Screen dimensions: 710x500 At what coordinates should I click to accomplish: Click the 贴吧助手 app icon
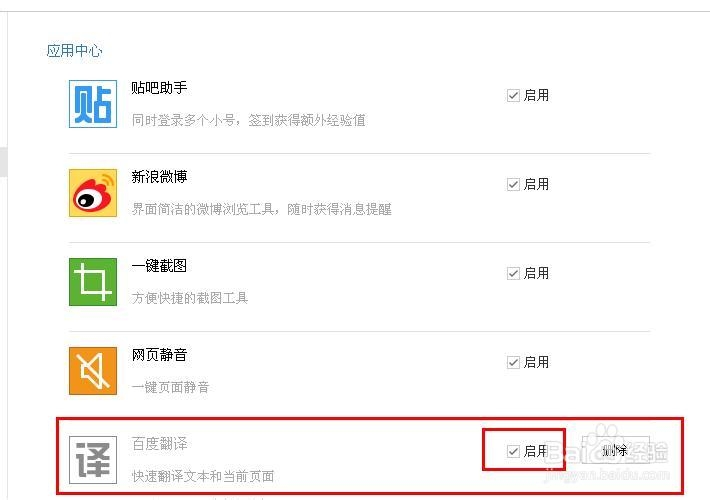tap(93, 104)
